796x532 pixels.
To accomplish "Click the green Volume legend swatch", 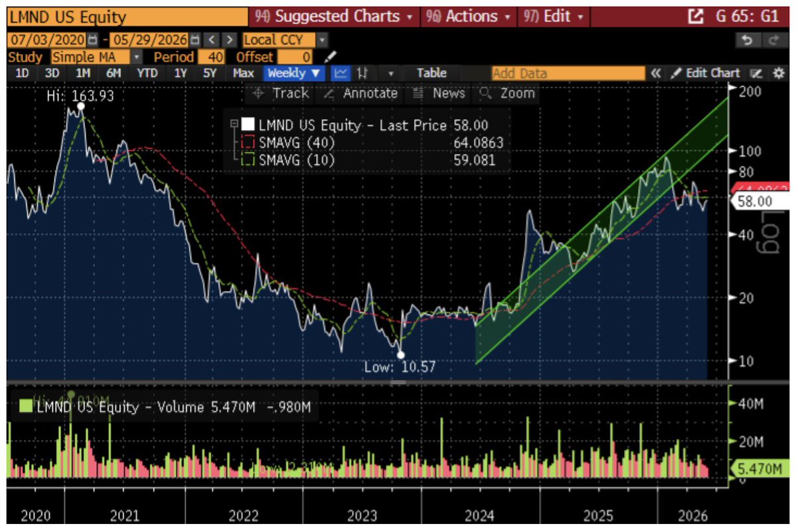I will (25, 406).
